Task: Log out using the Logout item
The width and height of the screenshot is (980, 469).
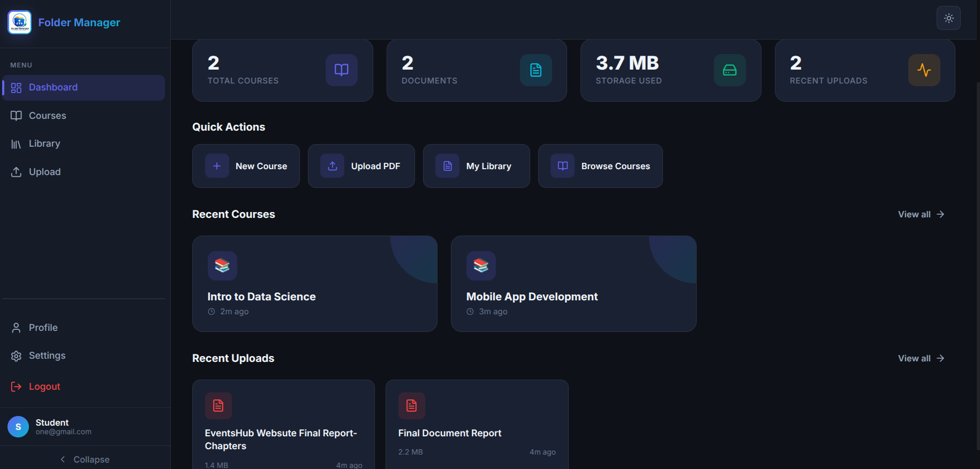Action: [x=84, y=387]
